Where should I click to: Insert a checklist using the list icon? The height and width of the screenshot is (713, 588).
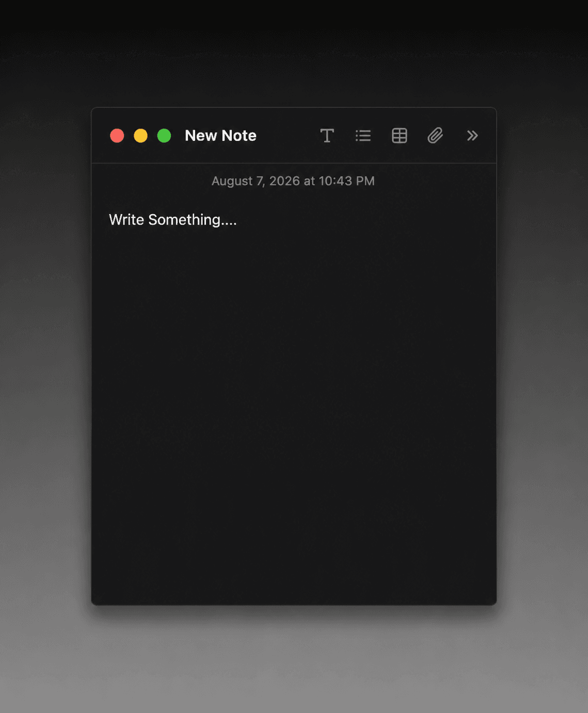pos(363,136)
